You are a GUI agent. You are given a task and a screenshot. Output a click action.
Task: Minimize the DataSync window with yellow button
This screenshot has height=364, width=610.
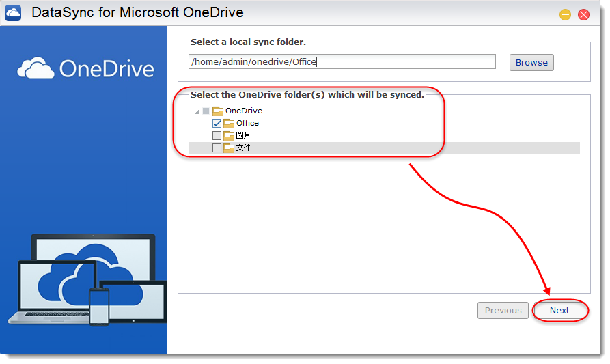click(x=565, y=15)
